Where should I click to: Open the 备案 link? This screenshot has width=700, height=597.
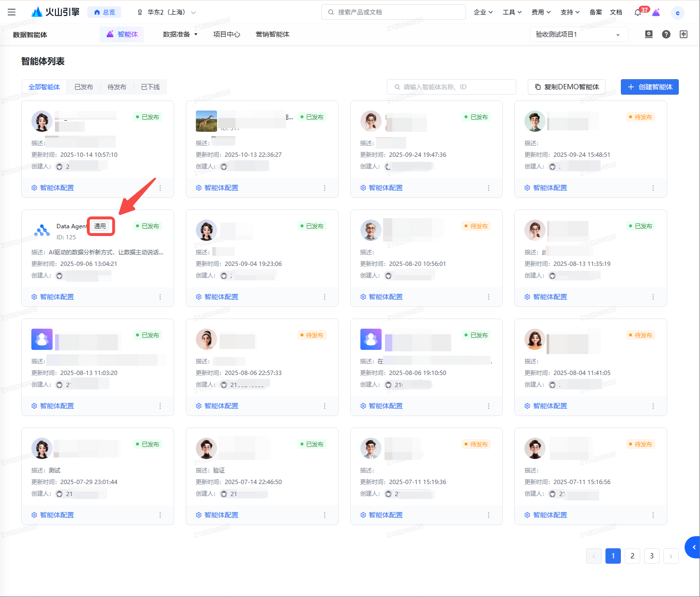coord(596,12)
